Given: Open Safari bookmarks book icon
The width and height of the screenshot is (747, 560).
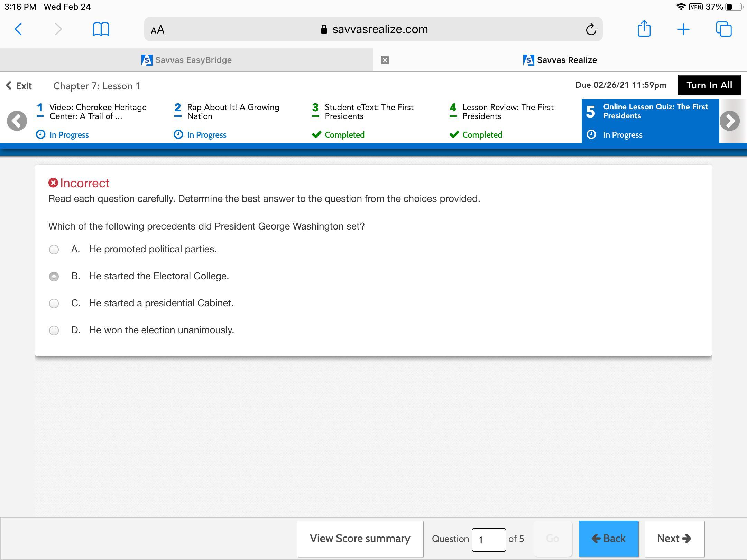Looking at the screenshot, I should (101, 29).
